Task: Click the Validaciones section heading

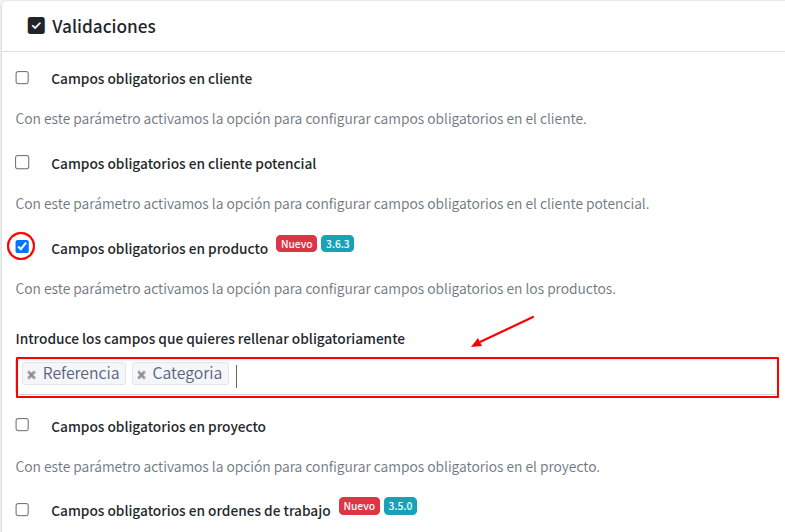Action: pyautogui.click(x=104, y=27)
